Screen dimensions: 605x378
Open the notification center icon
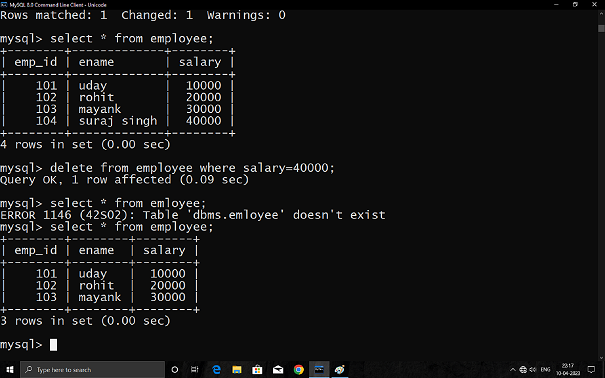pyautogui.click(x=591, y=370)
